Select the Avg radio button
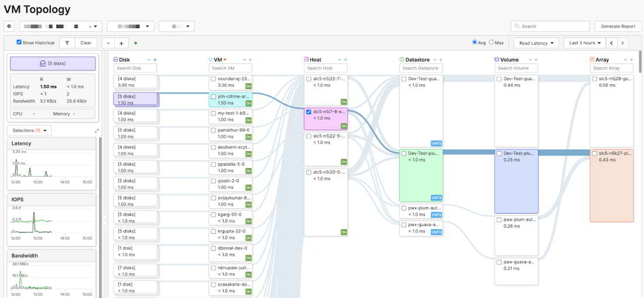The image size is (644, 298). click(475, 42)
